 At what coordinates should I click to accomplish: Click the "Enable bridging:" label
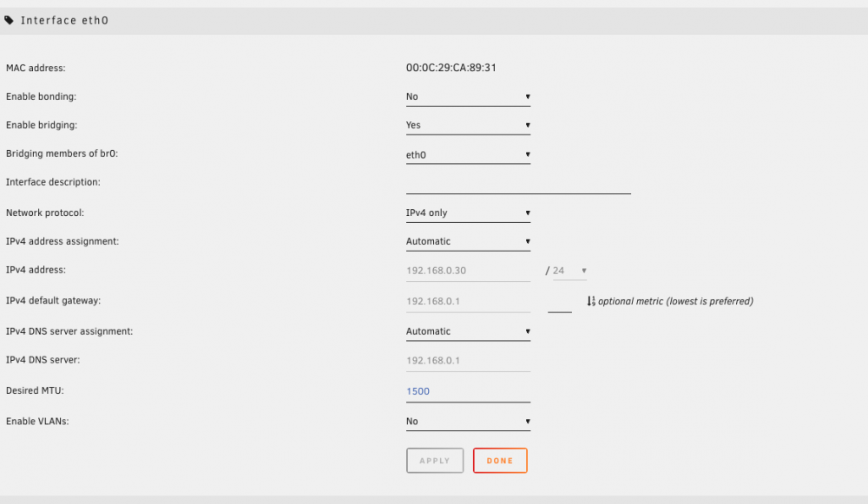[42, 125]
